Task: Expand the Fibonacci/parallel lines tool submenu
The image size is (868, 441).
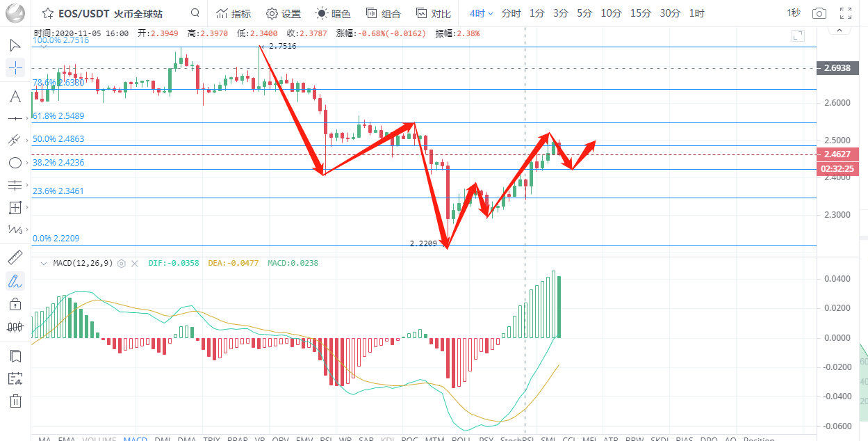Action: pyautogui.click(x=15, y=185)
